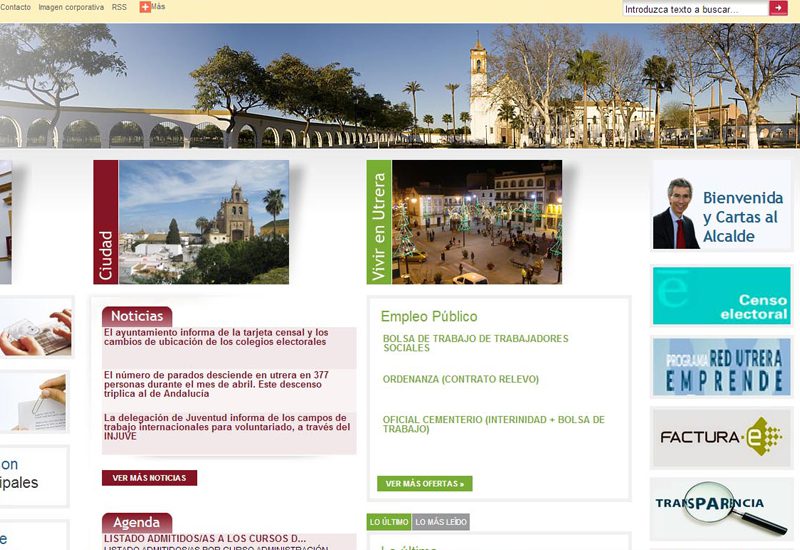Open Oficial Cementerio job listing

(493, 424)
